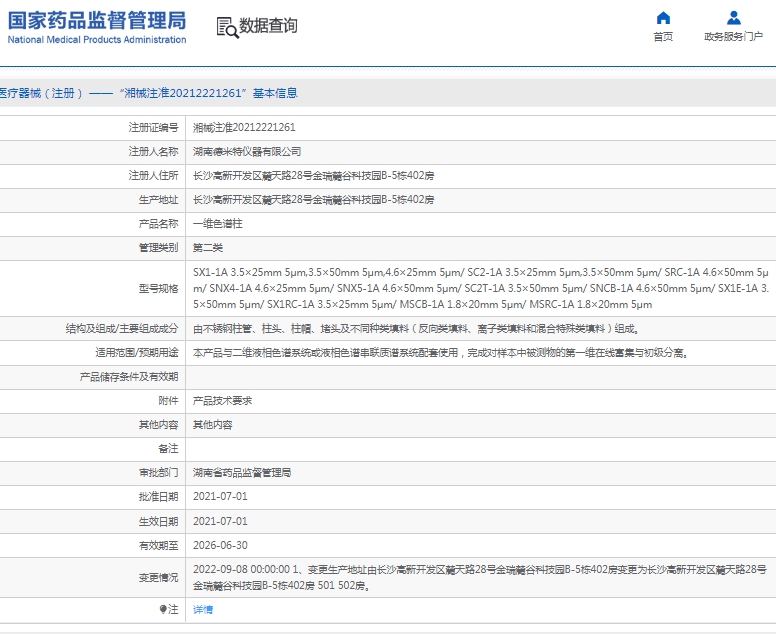
Task: Select registration number 湘械注准20212221261 value
Action: pyautogui.click(x=244, y=128)
